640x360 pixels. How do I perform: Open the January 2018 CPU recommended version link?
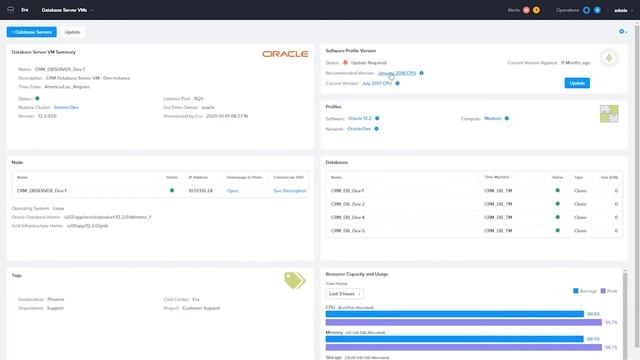click(x=397, y=73)
